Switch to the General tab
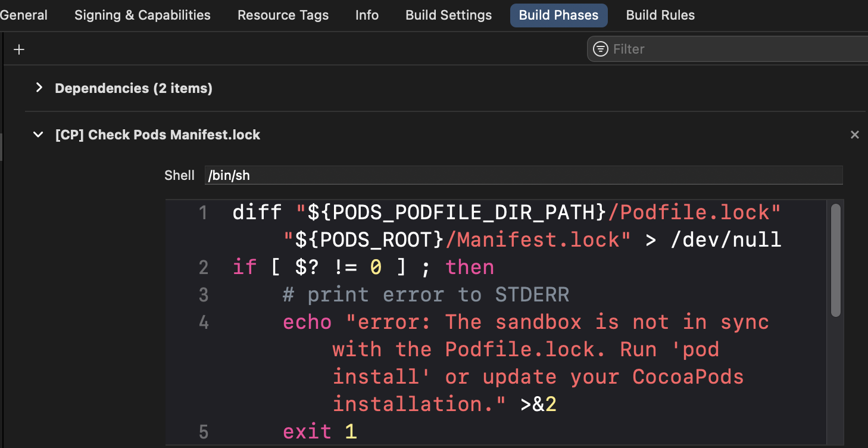This screenshot has width=868, height=448. coord(24,15)
